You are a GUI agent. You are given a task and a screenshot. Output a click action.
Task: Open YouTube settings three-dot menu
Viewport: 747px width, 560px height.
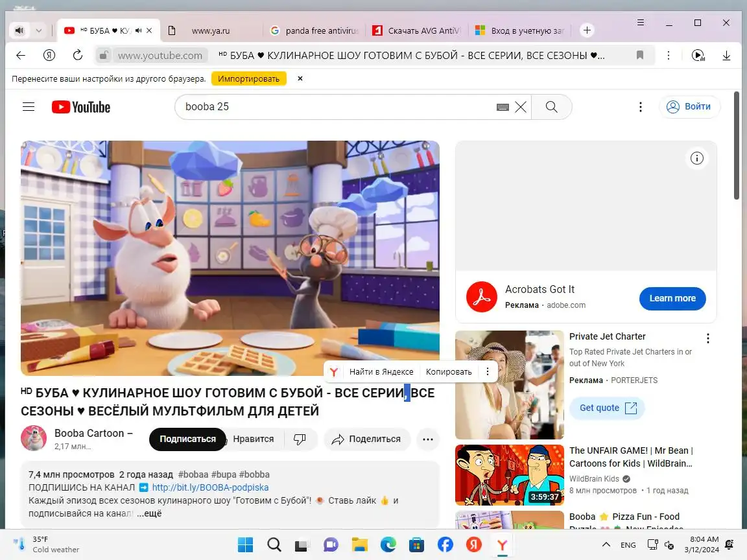pyautogui.click(x=640, y=107)
